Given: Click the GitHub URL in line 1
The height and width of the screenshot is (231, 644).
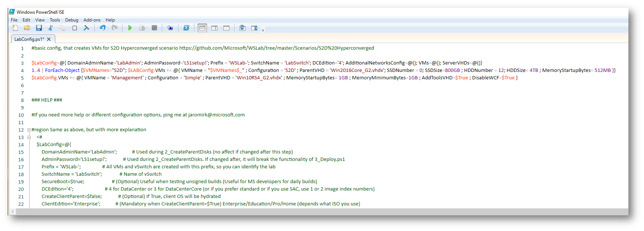Looking at the screenshot, I should point(277,48).
